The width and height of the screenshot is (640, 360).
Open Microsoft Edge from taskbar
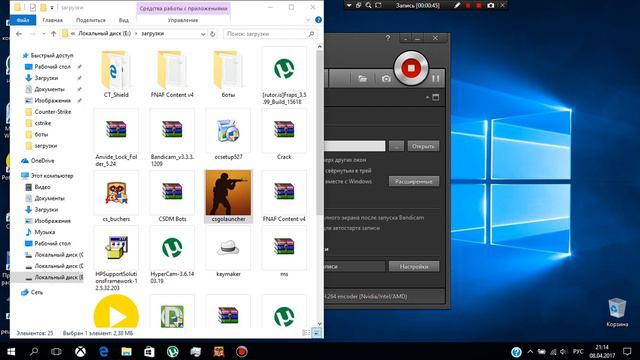tap(103, 351)
